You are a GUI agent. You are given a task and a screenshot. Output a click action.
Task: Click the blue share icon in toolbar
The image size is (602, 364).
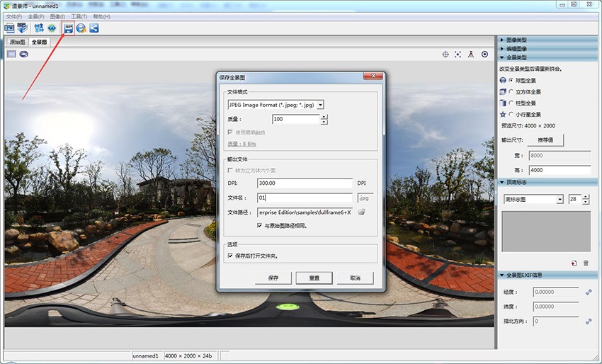[x=93, y=28]
